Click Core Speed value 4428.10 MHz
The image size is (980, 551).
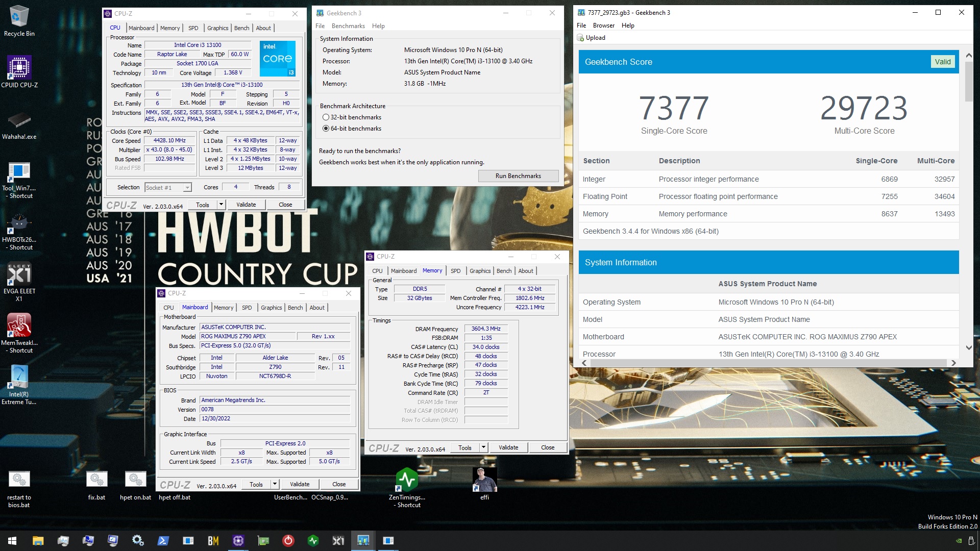click(169, 141)
